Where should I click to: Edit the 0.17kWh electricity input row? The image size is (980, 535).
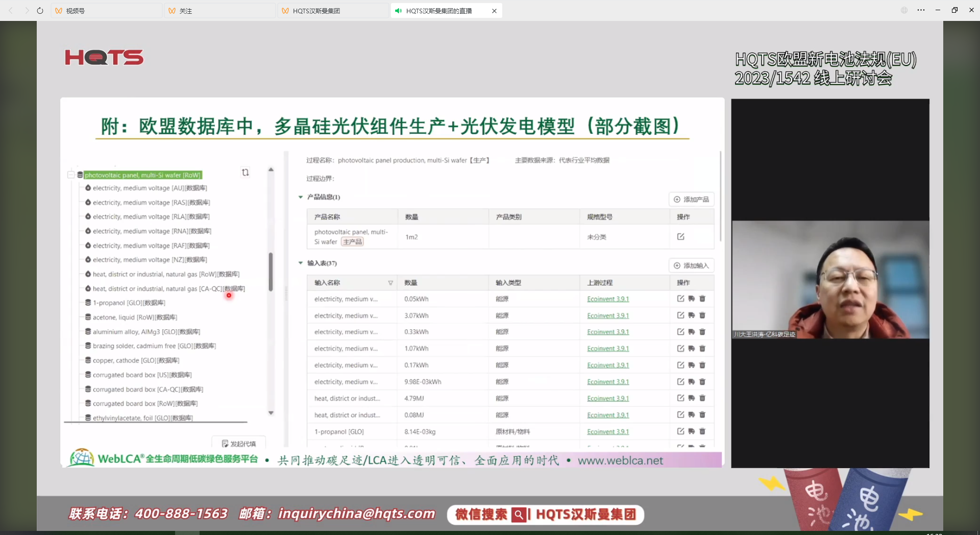coord(680,365)
